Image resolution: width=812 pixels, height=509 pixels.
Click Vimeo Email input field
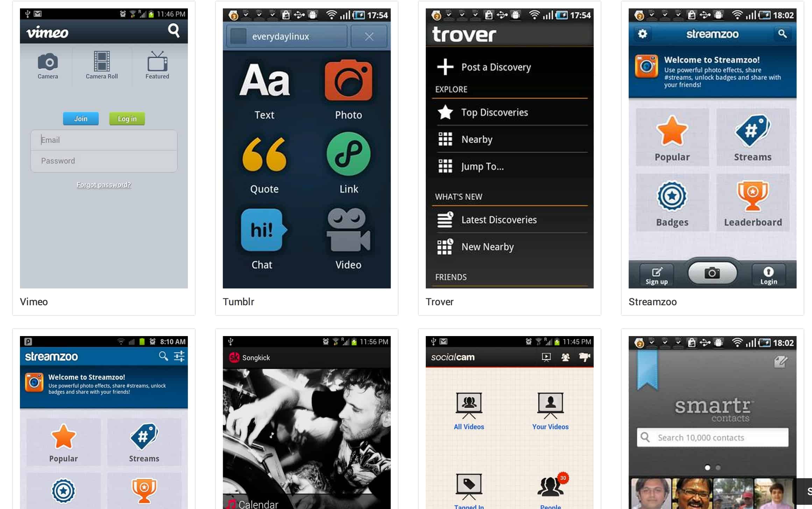point(105,140)
